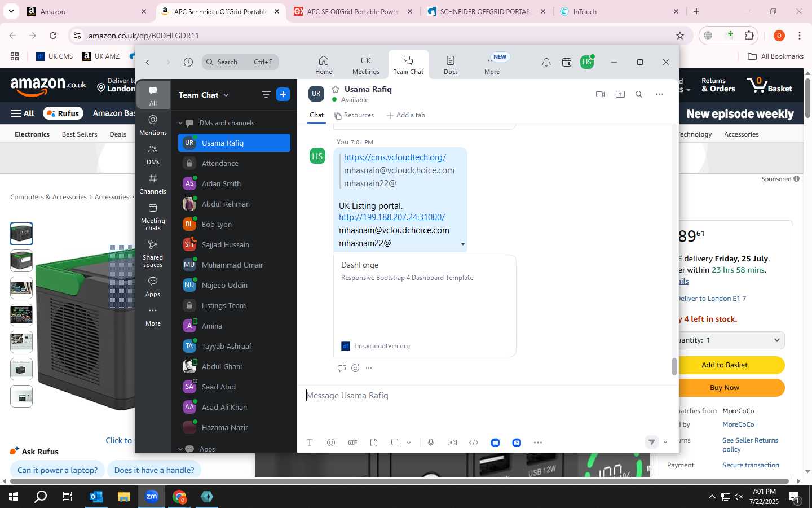Select Channels in the Zoom sidebar
812x508 pixels.
[x=153, y=183]
